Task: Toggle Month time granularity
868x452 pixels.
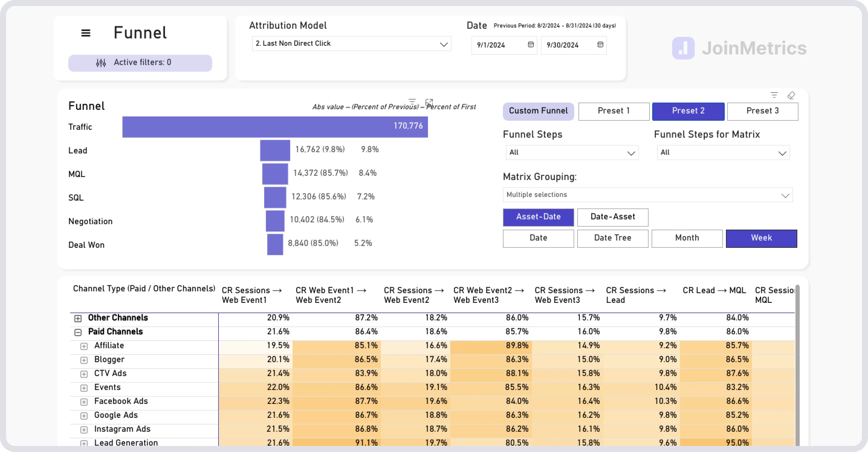Action: (687, 238)
